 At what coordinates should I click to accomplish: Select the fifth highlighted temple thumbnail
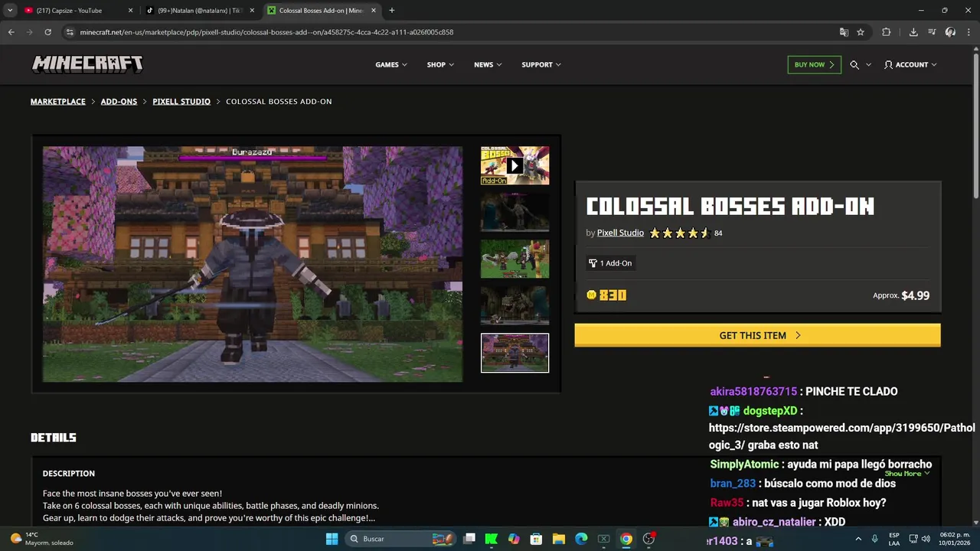(x=514, y=353)
